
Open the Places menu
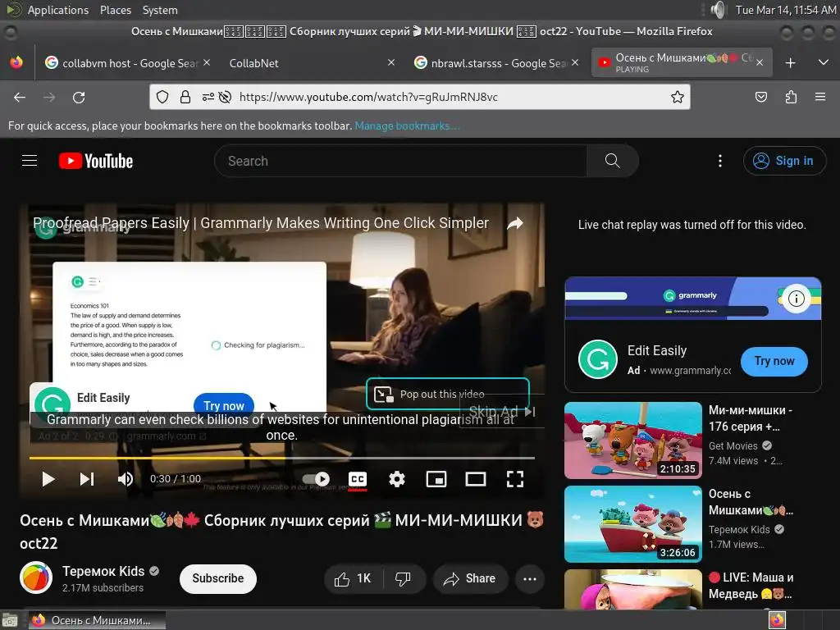[116, 10]
